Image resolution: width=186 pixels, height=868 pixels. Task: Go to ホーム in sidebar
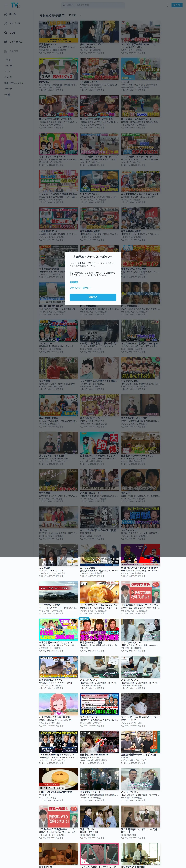[x=12, y=14]
